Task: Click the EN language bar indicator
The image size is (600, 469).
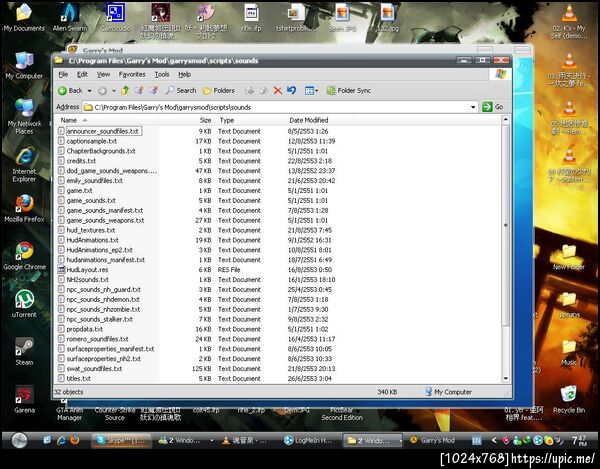Action: tap(476, 441)
